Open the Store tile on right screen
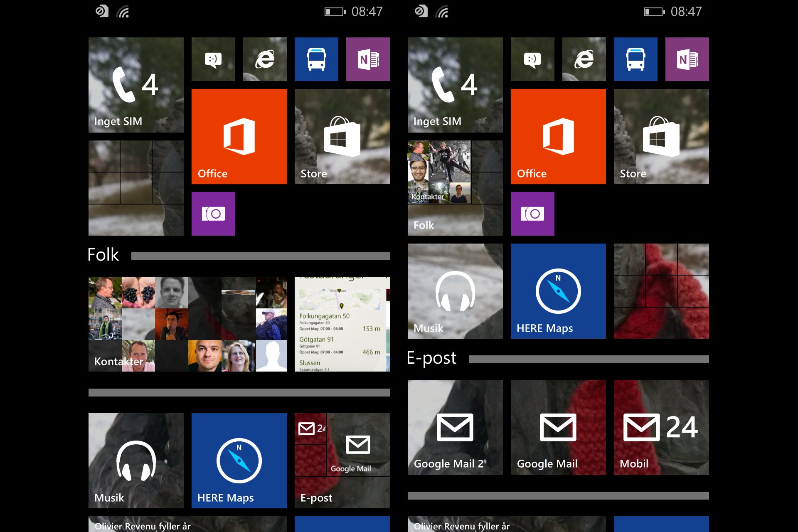This screenshot has width=798, height=532. coord(661,136)
